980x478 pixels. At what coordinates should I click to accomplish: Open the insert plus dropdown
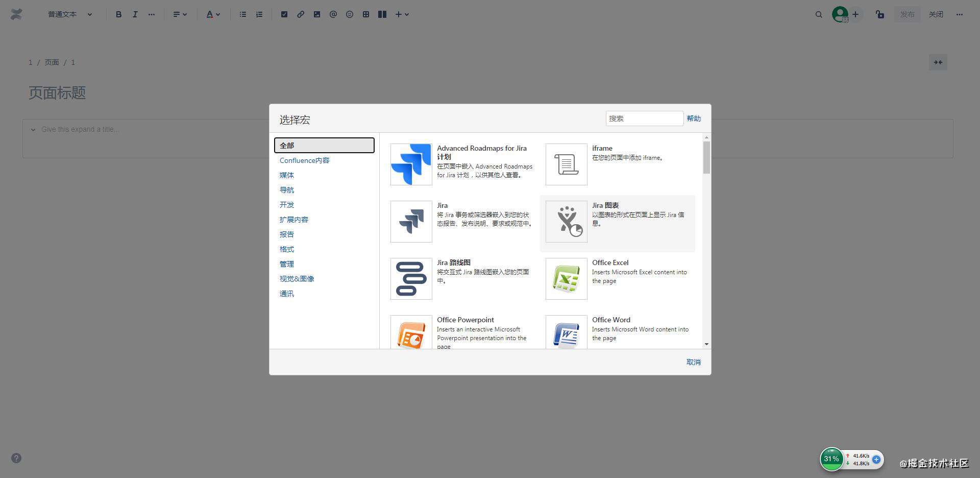(x=402, y=14)
